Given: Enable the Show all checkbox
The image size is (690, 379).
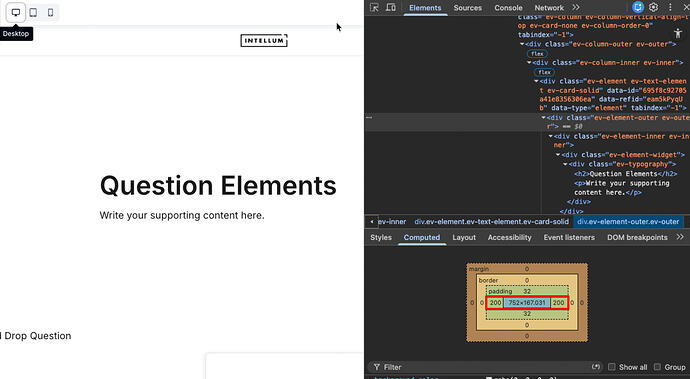Looking at the screenshot, I should pyautogui.click(x=612, y=367).
